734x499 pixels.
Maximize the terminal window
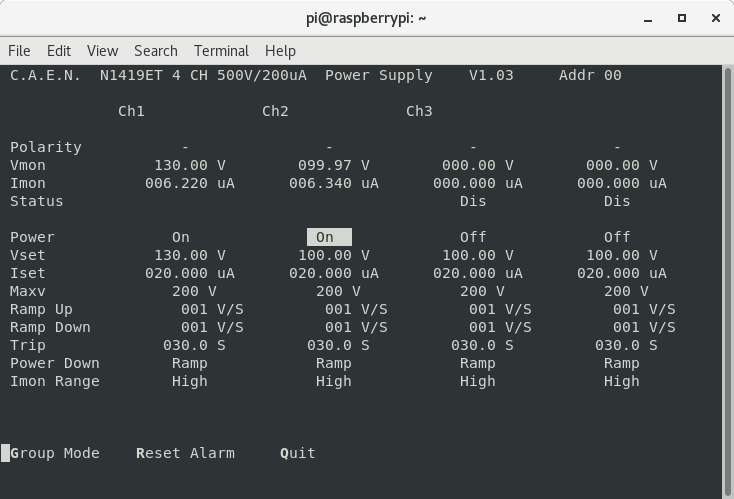[682, 18]
